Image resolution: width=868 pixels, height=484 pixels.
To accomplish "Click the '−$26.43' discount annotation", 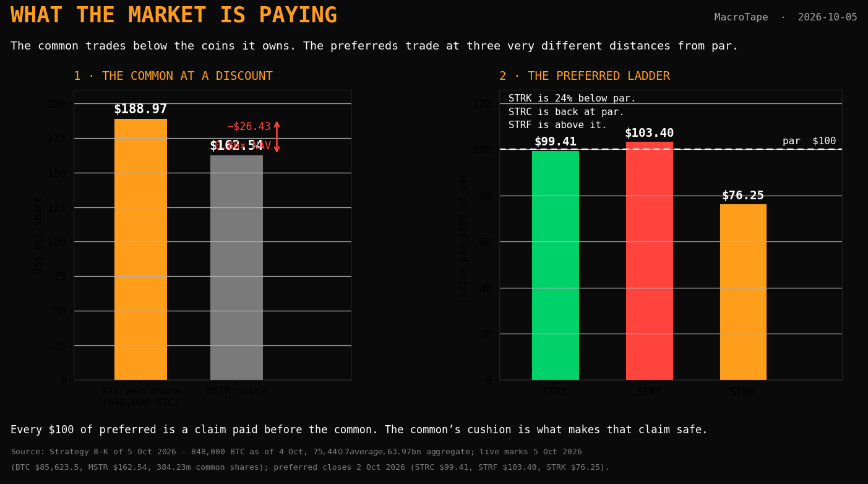I will click(249, 127).
